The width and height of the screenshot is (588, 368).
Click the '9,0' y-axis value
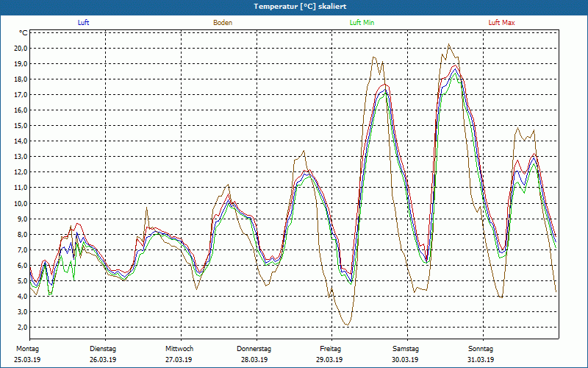click(x=22, y=219)
